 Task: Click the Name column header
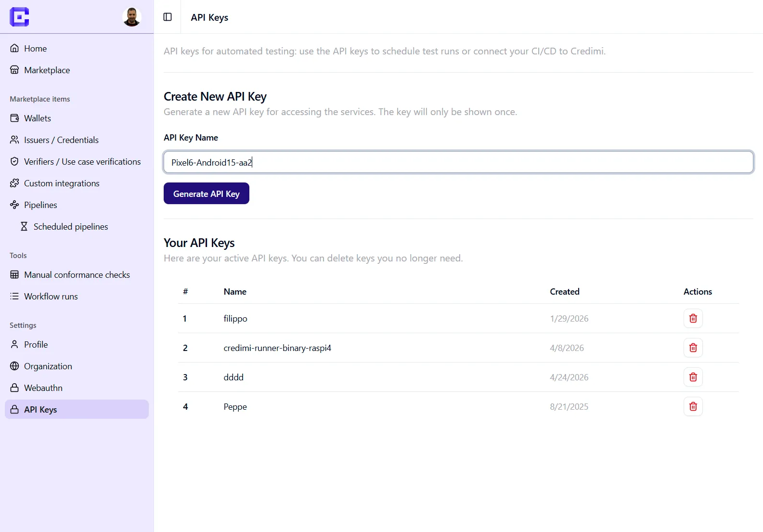coord(235,291)
